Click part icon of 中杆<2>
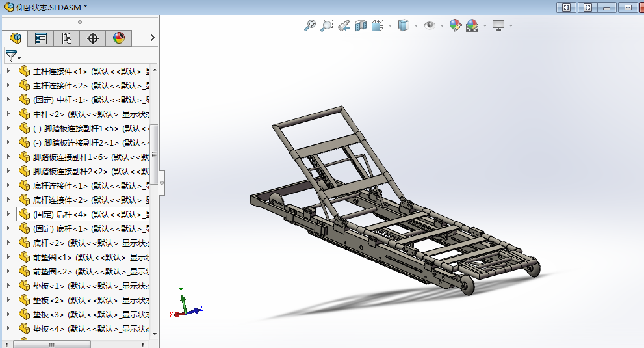The height and width of the screenshot is (348, 644). click(24, 114)
